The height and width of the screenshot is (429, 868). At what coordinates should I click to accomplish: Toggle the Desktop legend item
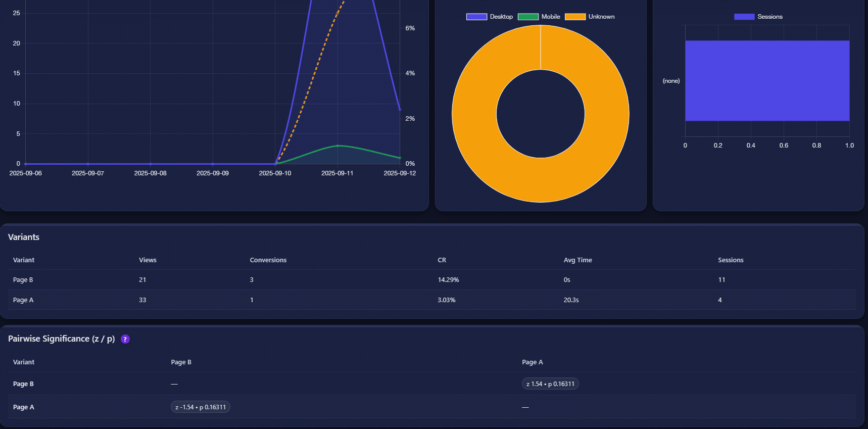point(489,17)
